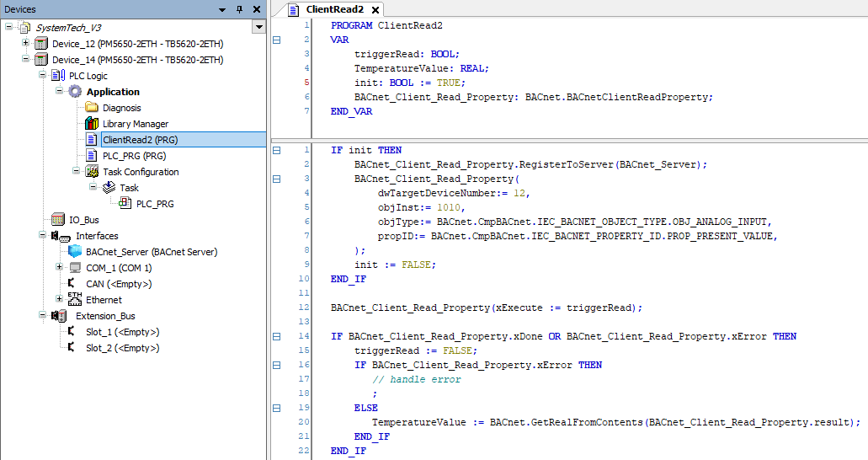Viewport: 868px width, 460px height.
Task: Click the Slot_2 empty slot icon
Action: 72,347
